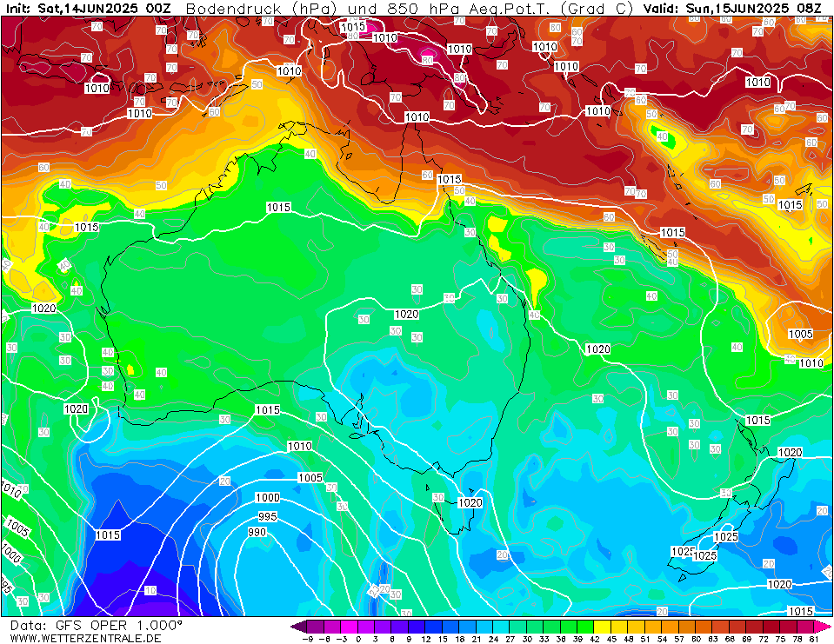834x644 pixels.
Task: Click the 1000 label between 1005 and 995
Action: [x=268, y=497]
